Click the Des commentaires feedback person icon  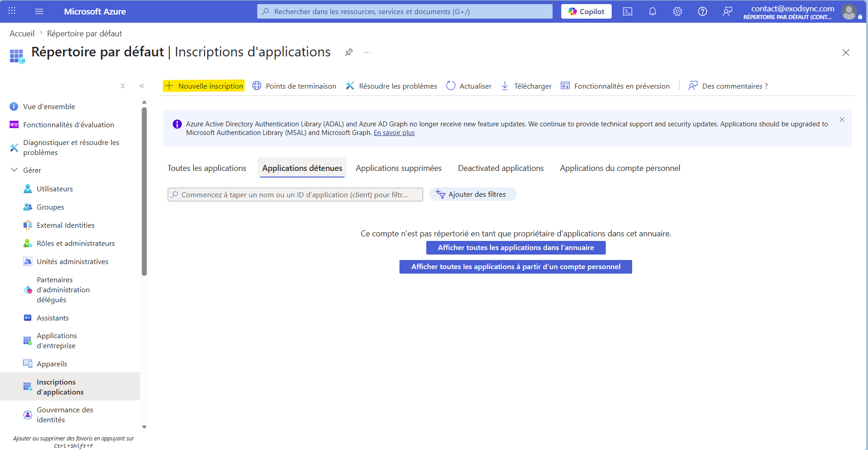pyautogui.click(x=693, y=85)
